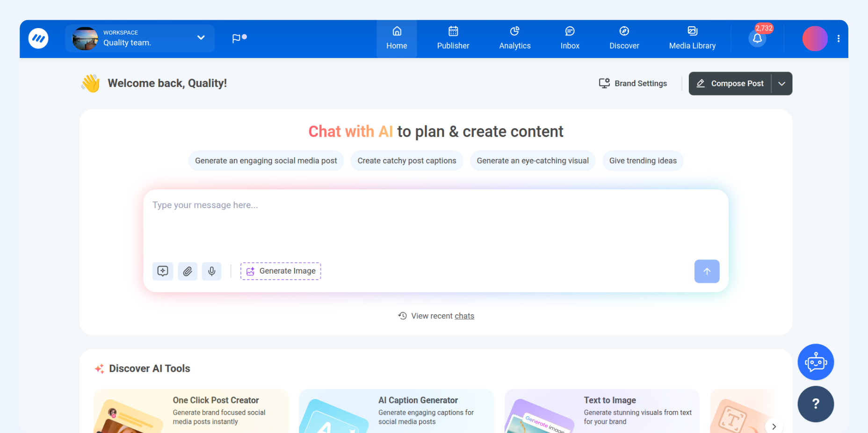Open the Text to Image tool card

point(602,411)
